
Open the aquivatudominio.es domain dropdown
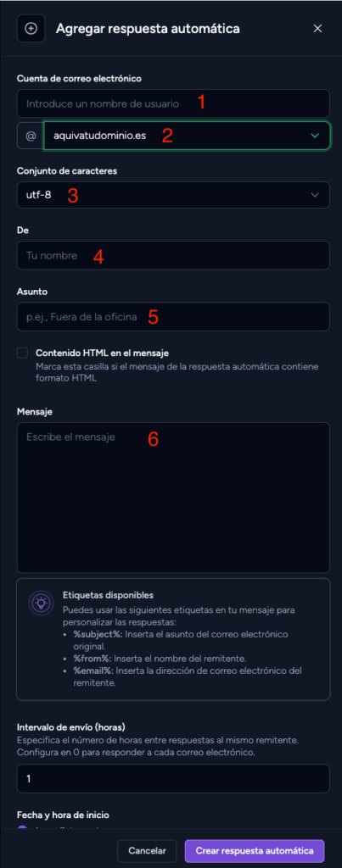tap(187, 136)
